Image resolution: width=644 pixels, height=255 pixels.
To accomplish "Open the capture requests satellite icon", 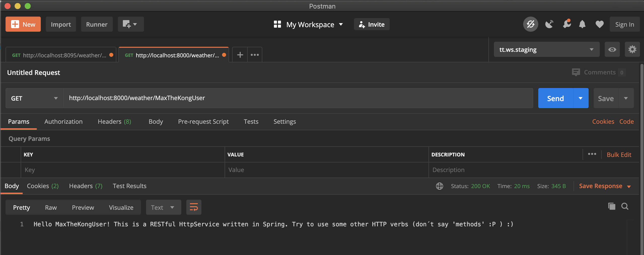I will 549,24.
